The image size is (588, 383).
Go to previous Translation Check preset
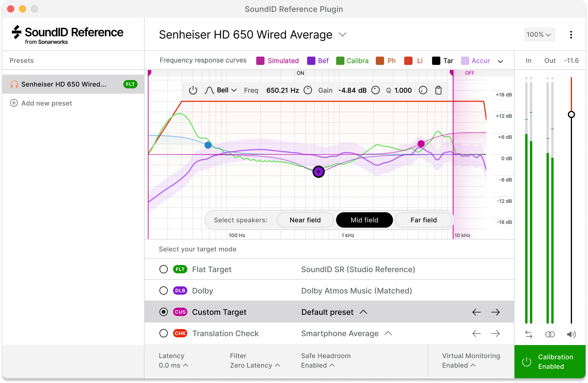[x=477, y=333]
